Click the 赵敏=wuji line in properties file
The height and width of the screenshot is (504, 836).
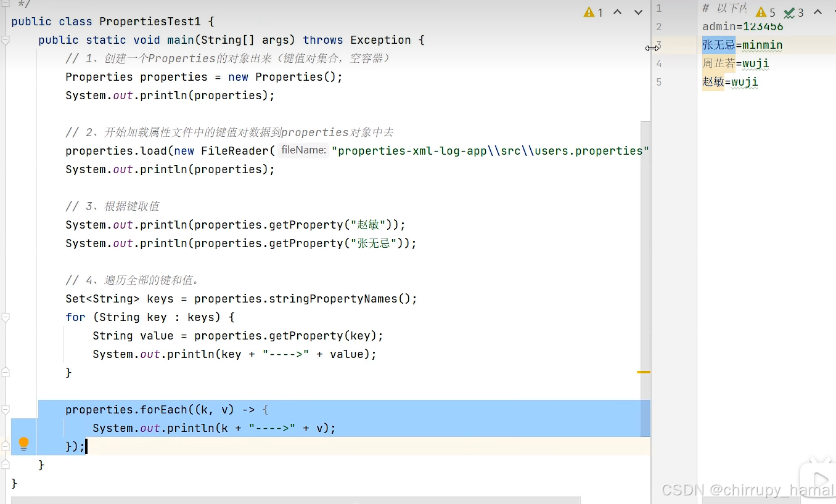(730, 82)
